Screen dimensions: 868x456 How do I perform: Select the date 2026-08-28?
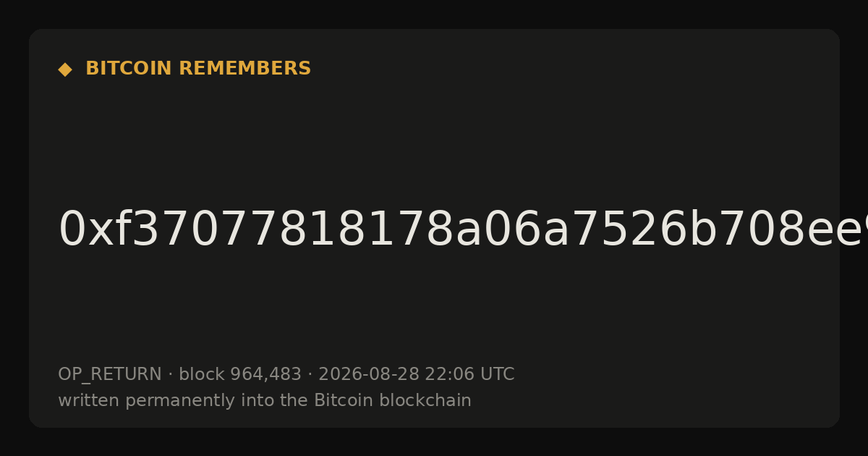[368, 375]
